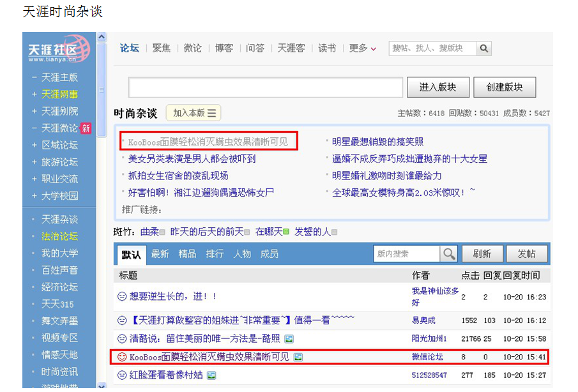Switch to the 精品 tab
This screenshot has width=578, height=392.
pos(187,254)
